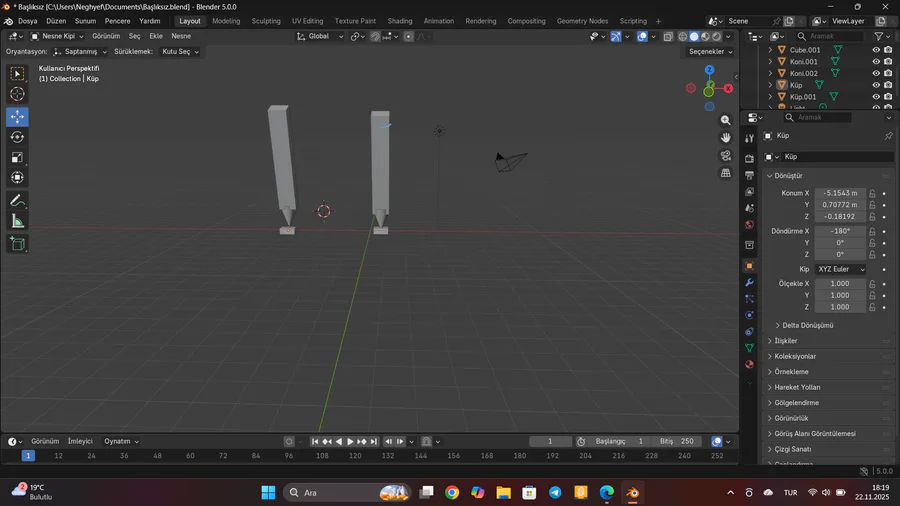This screenshot has height=506, width=900.
Task: Open the Render properties tab
Action: tap(749, 158)
